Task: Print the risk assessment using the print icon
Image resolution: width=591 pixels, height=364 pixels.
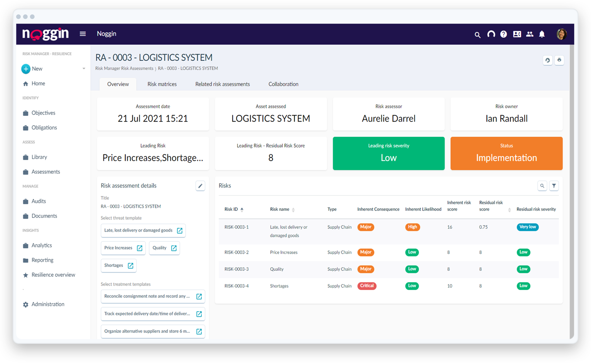Action: 559,60
